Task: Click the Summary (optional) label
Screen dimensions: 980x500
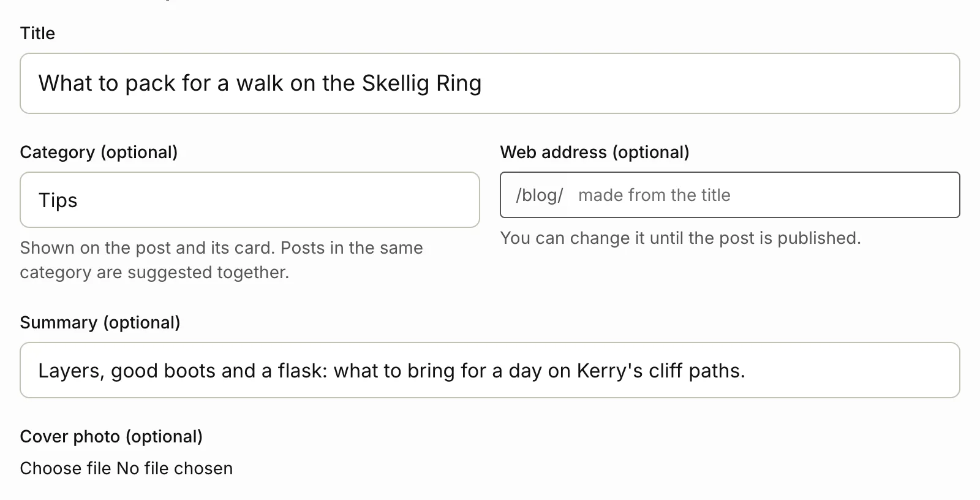Action: point(100,322)
